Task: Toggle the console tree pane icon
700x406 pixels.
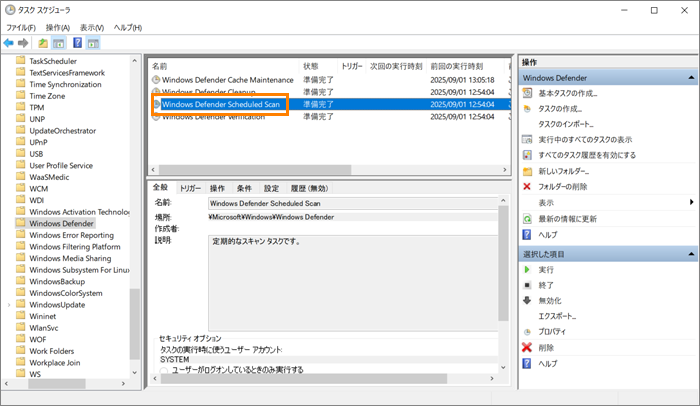Action: [58, 43]
